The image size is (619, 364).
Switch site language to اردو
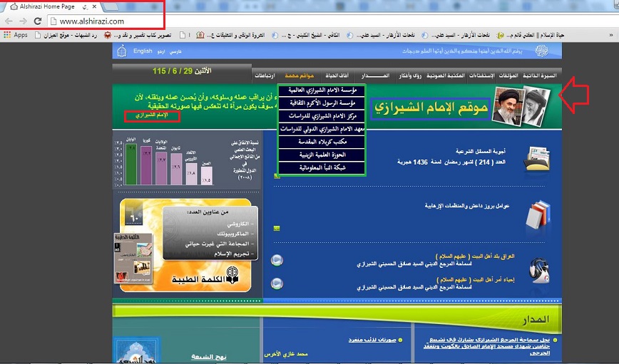point(160,52)
